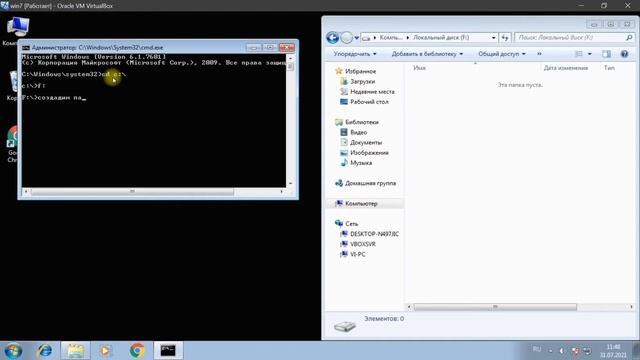Click Explorer scrollbar right arrow
Viewport: 640px width, 360px height.
pos(631,307)
